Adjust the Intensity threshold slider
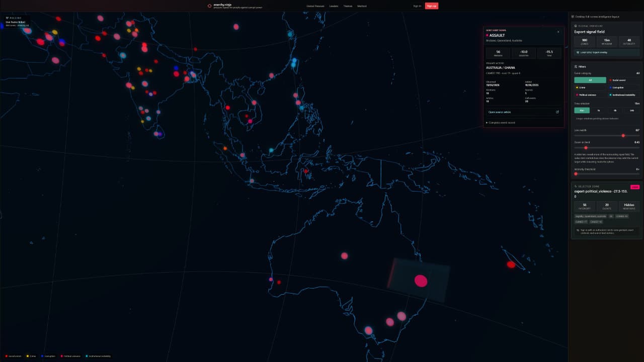 pyautogui.click(x=607, y=174)
